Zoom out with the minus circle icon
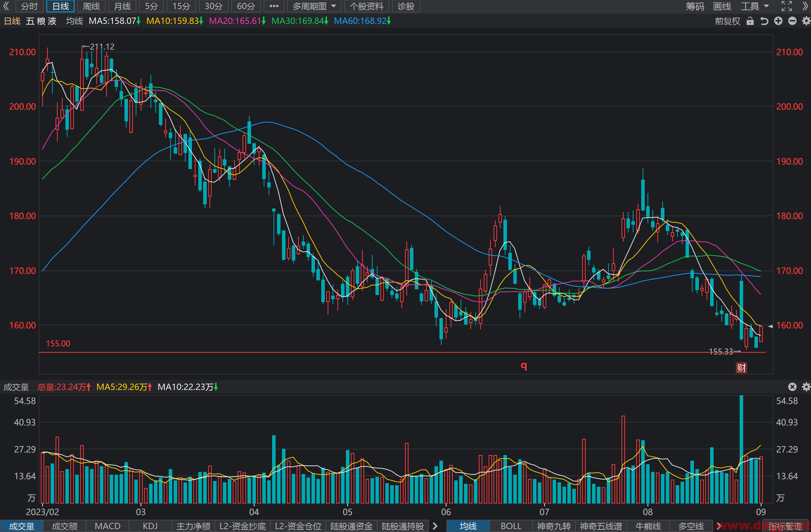The height and width of the screenshot is (532, 811). click(x=792, y=21)
